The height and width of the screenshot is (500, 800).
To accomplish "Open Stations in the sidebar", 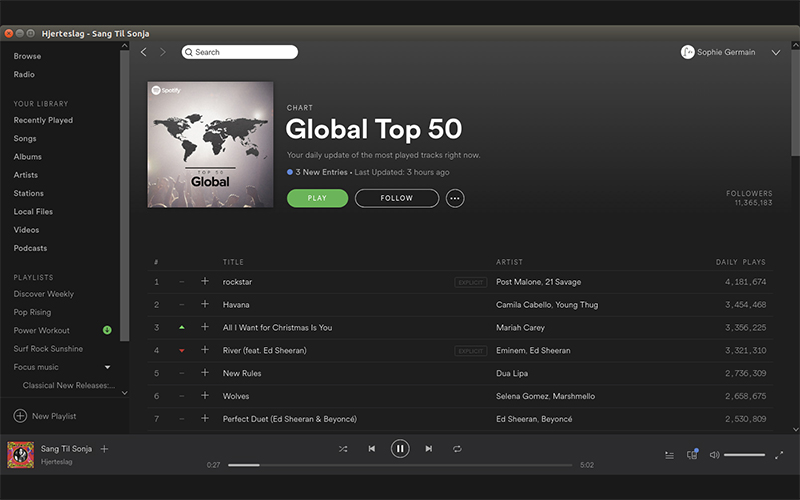I will pyautogui.click(x=29, y=193).
